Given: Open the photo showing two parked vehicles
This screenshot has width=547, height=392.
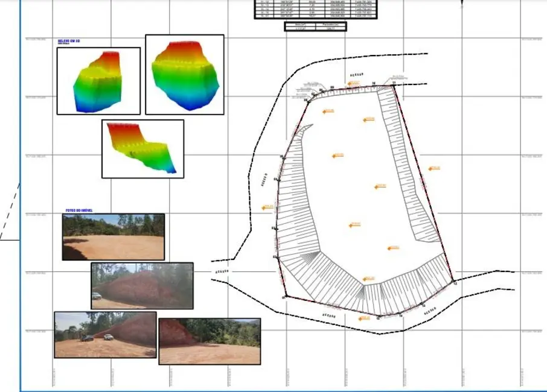Looking at the screenshot, I should tap(105, 335).
